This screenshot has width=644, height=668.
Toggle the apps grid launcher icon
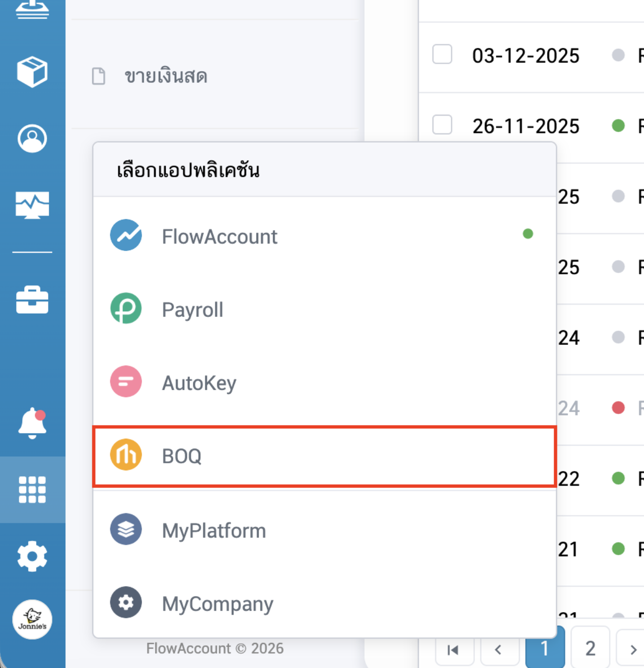pyautogui.click(x=32, y=489)
